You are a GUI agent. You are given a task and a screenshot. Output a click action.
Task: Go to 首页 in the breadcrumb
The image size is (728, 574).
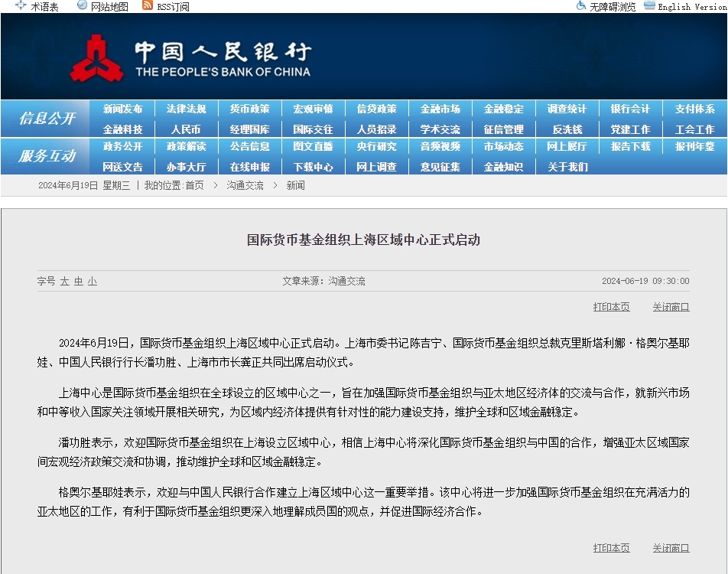[x=194, y=185]
